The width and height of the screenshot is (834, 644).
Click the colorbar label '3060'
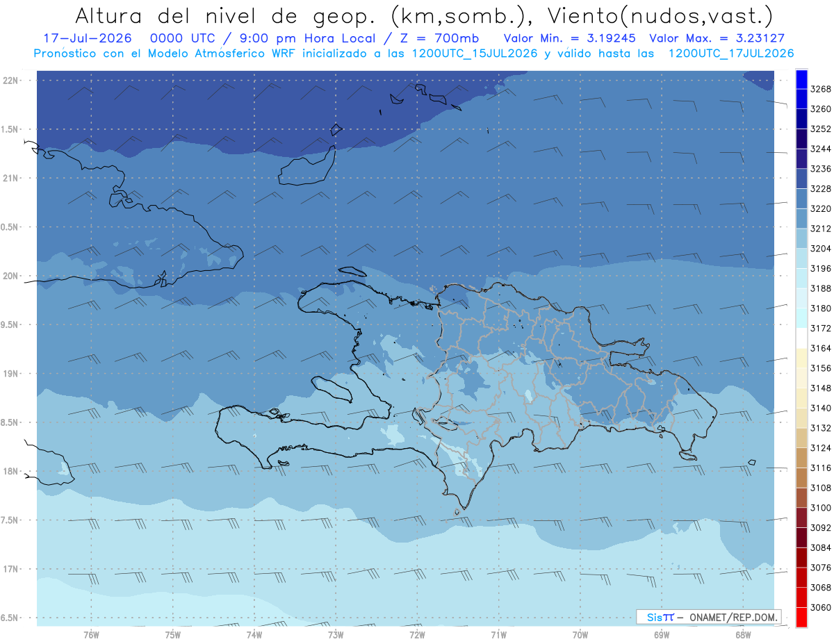821,608
